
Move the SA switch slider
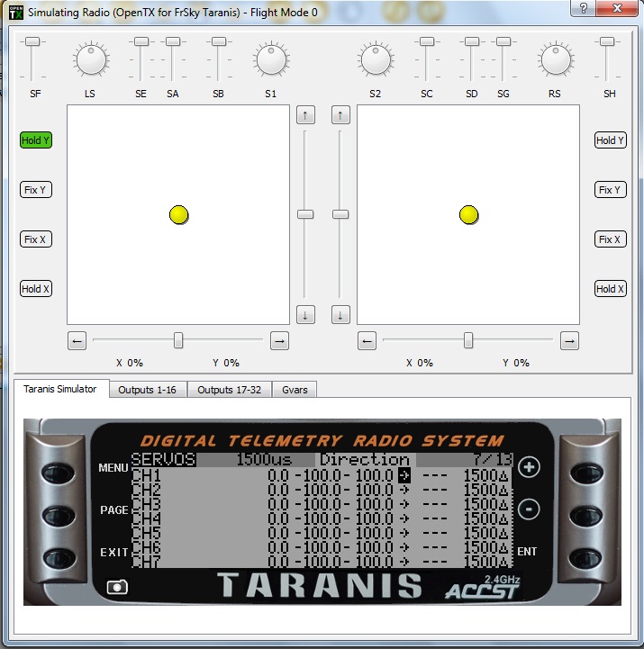(173, 41)
